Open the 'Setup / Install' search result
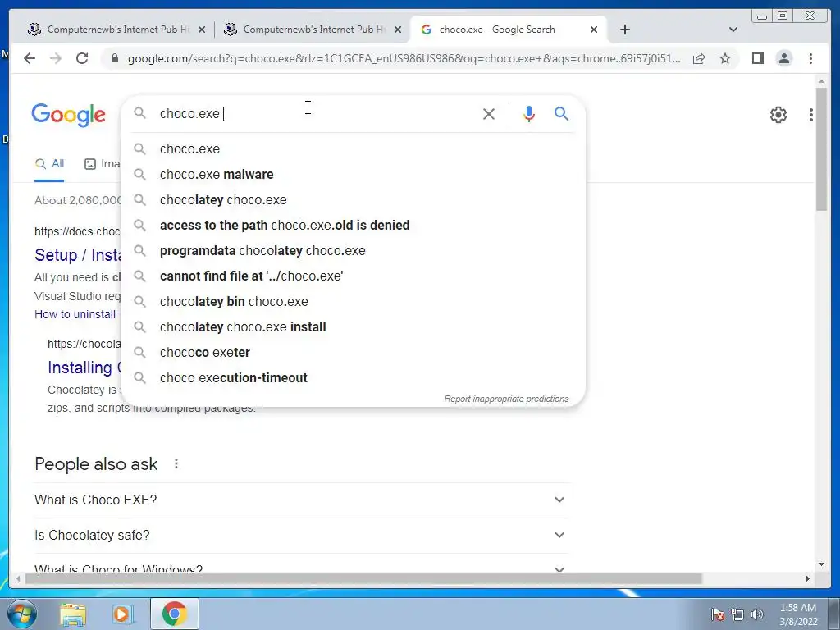This screenshot has height=630, width=840. tap(78, 255)
